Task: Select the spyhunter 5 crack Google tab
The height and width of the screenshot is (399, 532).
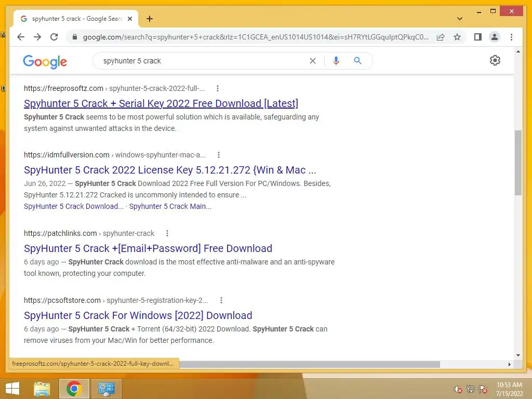Action: pyautogui.click(x=76, y=19)
